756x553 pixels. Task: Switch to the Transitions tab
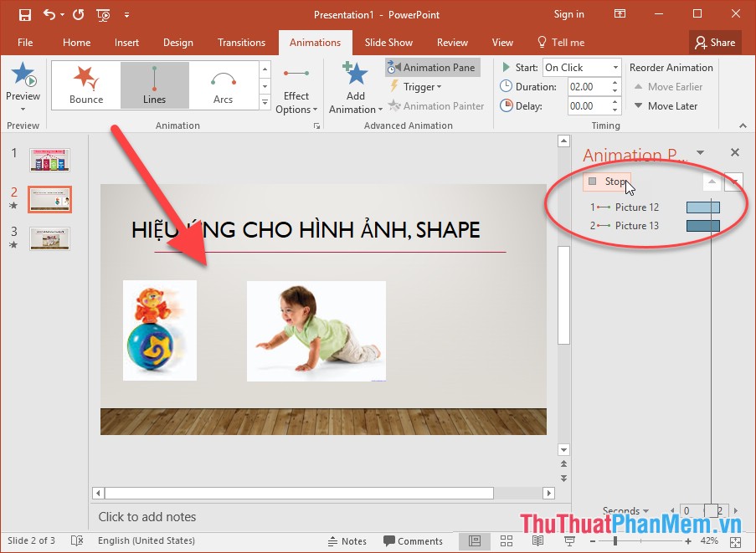click(x=241, y=42)
